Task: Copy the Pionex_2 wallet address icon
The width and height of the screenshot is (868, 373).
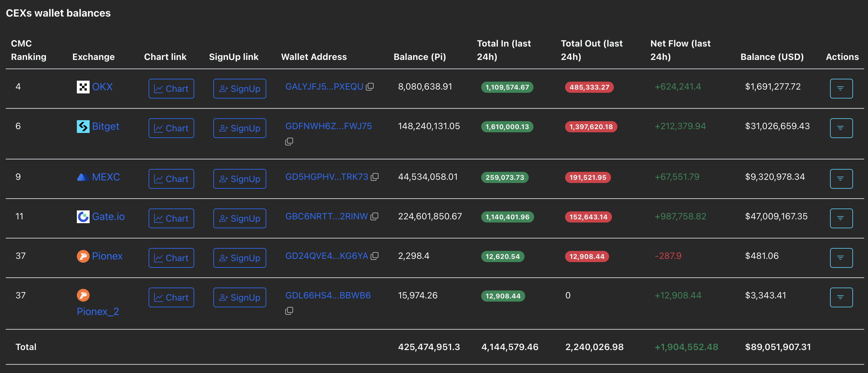Action: [289, 311]
